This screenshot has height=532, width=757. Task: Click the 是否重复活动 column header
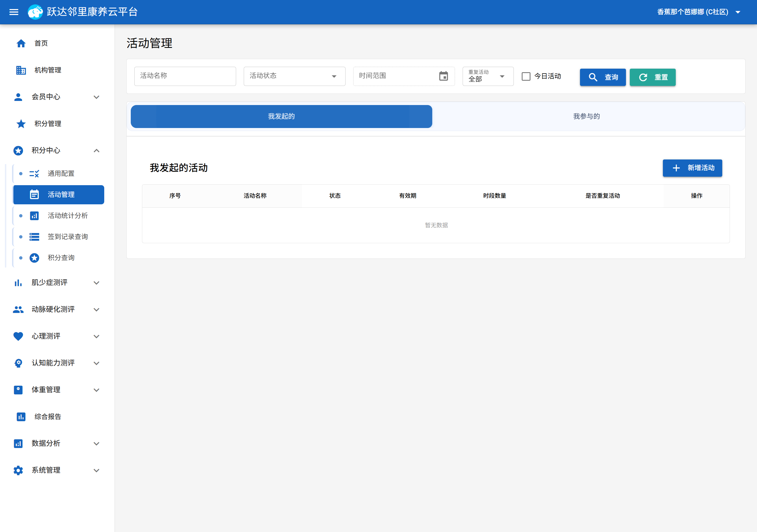(603, 196)
